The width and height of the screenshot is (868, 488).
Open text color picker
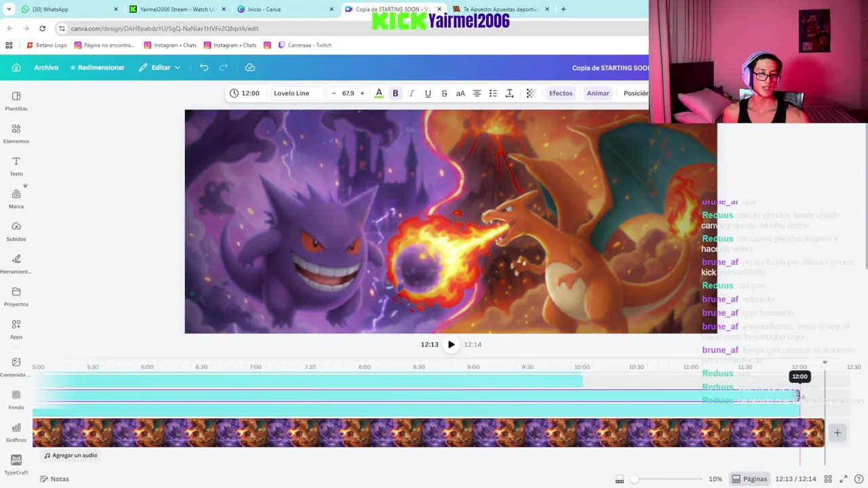point(379,93)
